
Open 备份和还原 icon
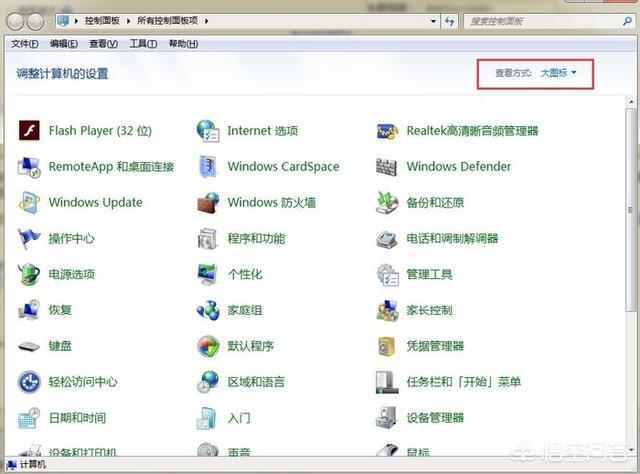tap(387, 203)
